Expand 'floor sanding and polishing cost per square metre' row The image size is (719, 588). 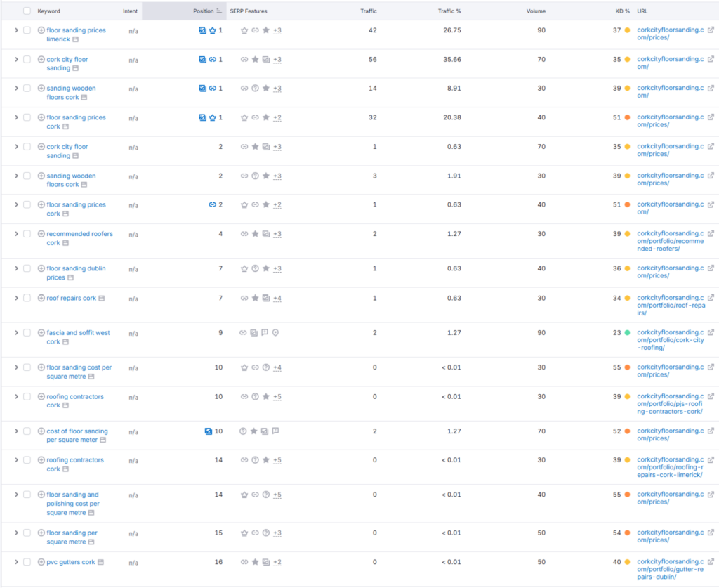[16, 495]
